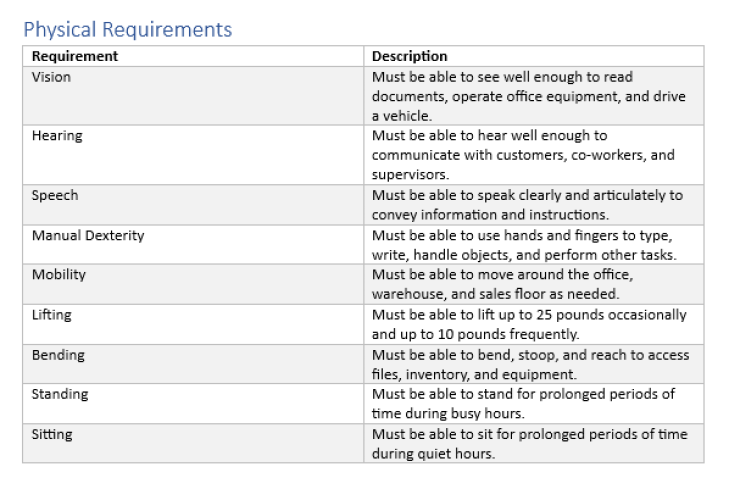Click the Lifting requirement cell
The width and height of the screenshot is (729, 500).
pos(52,314)
